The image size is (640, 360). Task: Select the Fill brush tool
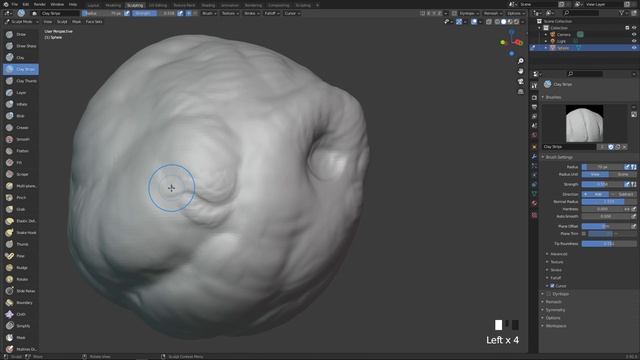[x=20, y=162]
